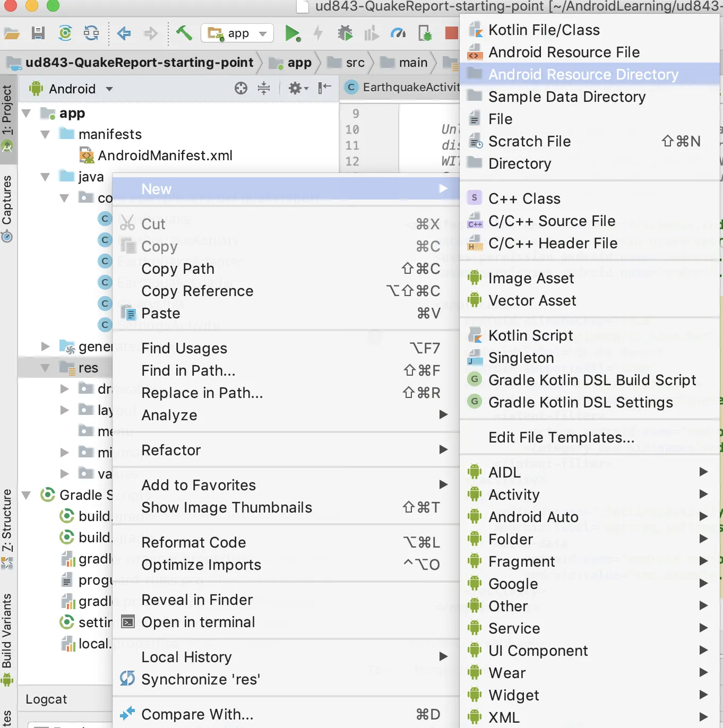Build the project with the hammer icon
The image size is (723, 728).
[184, 33]
